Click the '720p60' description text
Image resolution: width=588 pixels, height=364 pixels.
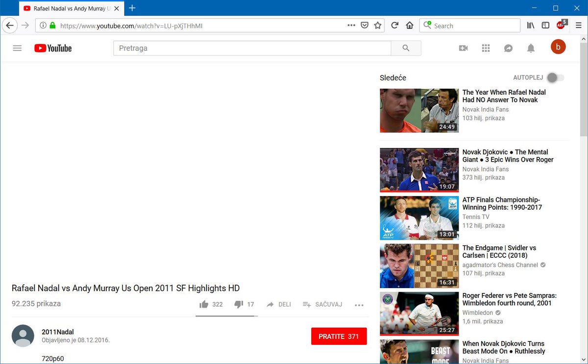[52, 359]
